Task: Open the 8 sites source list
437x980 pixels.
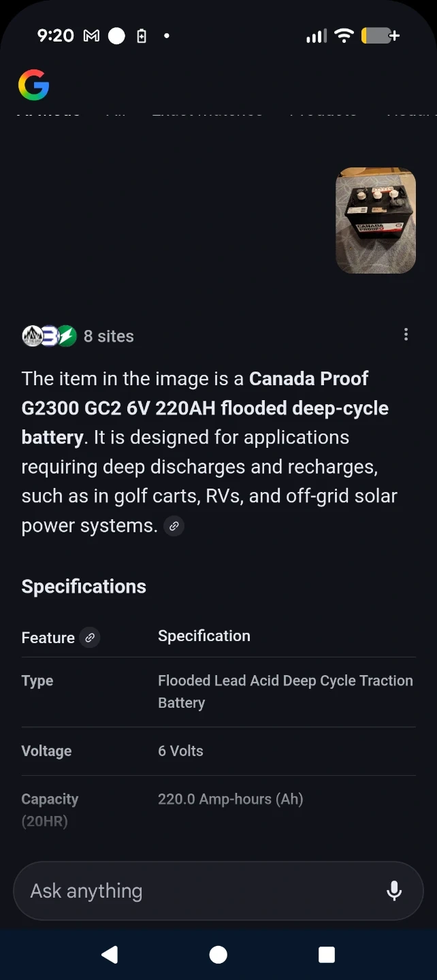Action: coord(78,336)
